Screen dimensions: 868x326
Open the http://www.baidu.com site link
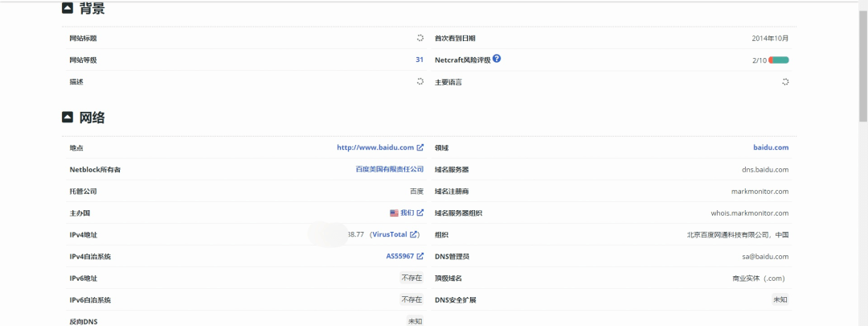click(375, 147)
